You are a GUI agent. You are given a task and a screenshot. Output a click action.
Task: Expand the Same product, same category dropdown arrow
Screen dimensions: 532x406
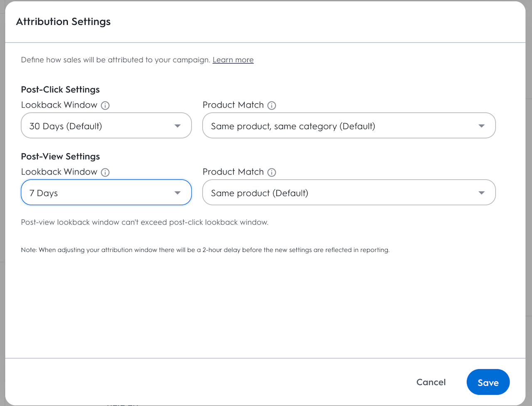point(482,126)
